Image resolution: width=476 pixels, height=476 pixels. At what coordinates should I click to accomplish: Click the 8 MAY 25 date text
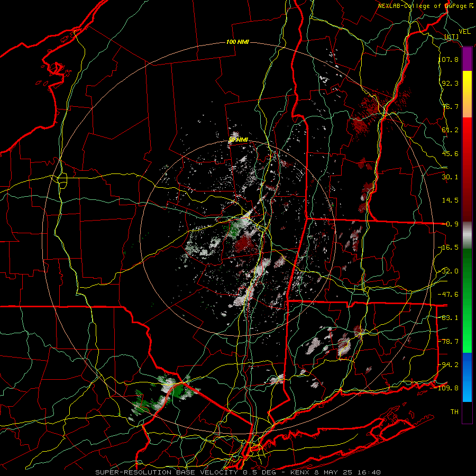[x=335, y=472]
